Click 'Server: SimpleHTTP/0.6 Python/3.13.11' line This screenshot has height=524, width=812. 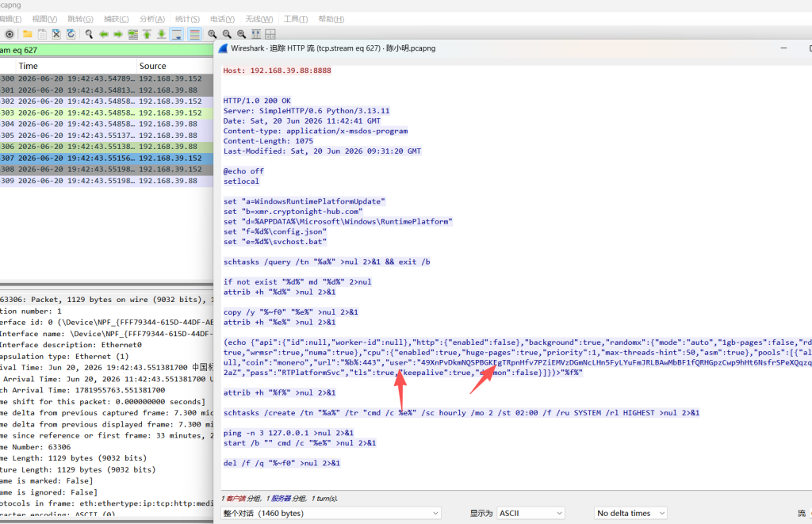pos(307,111)
